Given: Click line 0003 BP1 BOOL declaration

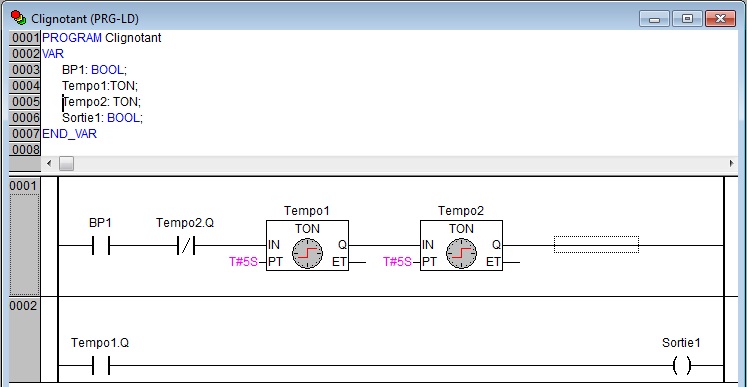Looking at the screenshot, I should [x=94, y=70].
